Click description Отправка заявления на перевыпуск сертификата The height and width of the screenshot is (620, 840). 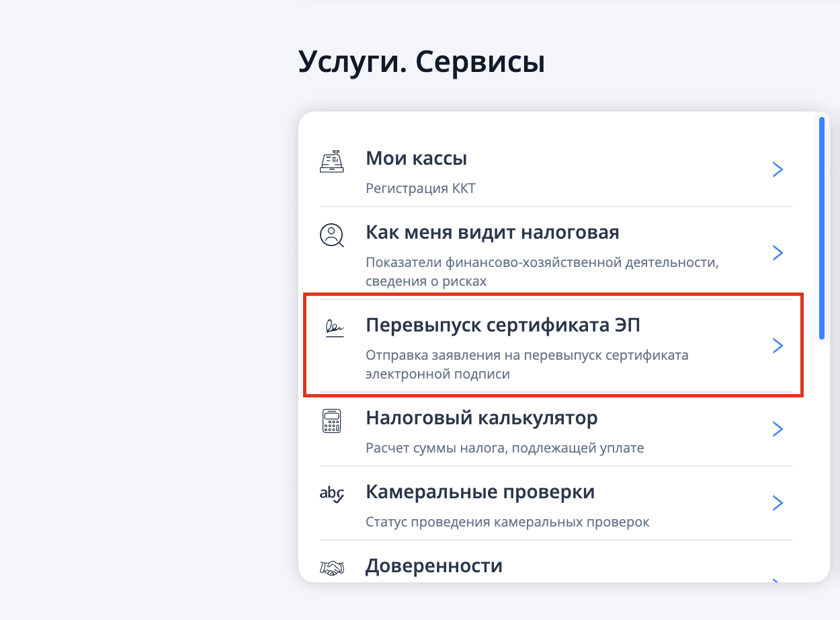528,355
